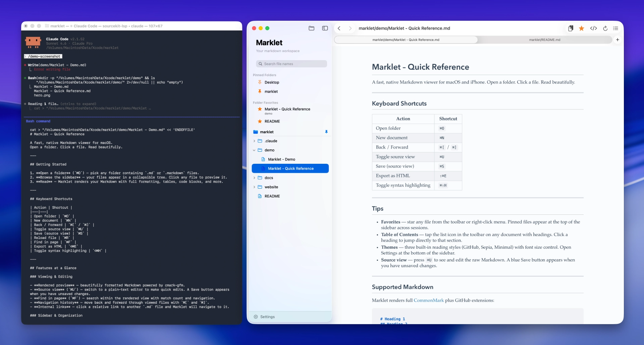Switch to the marklet/README.md tab
644x345 pixels.
click(x=544, y=40)
